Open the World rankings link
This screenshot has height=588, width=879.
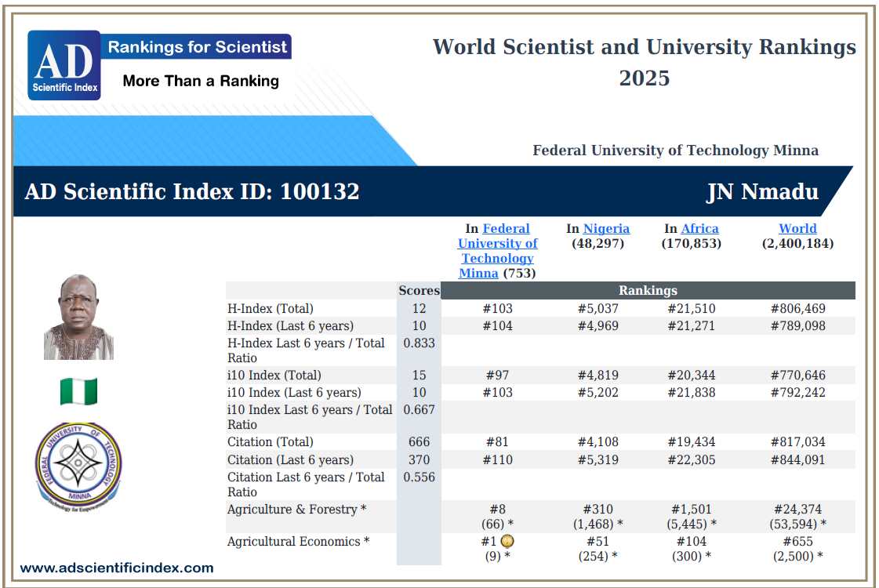pyautogui.click(x=797, y=228)
